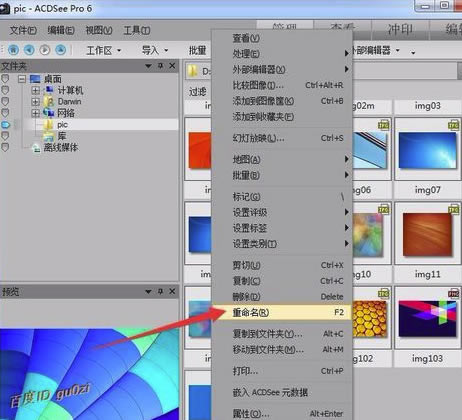Toggle the Easy-Select shield beside 网络

point(5,113)
